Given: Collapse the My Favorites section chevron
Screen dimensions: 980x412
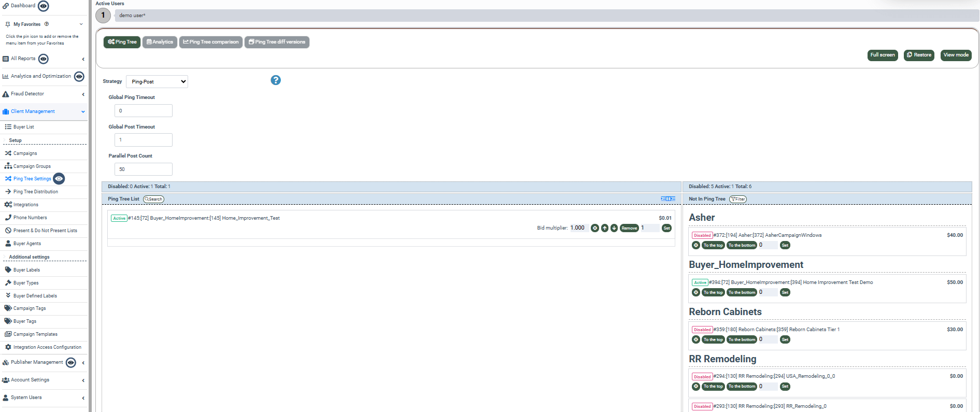Looking at the screenshot, I should click(x=81, y=24).
